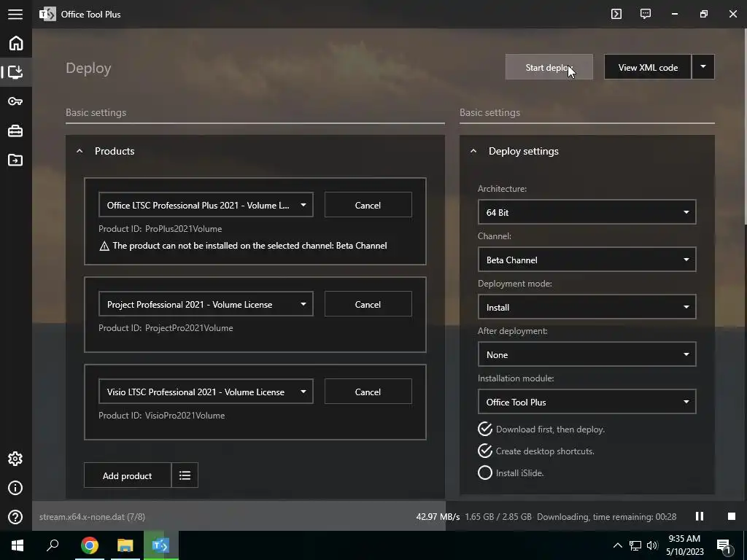
Task: Click Add product button
Action: (x=127, y=475)
